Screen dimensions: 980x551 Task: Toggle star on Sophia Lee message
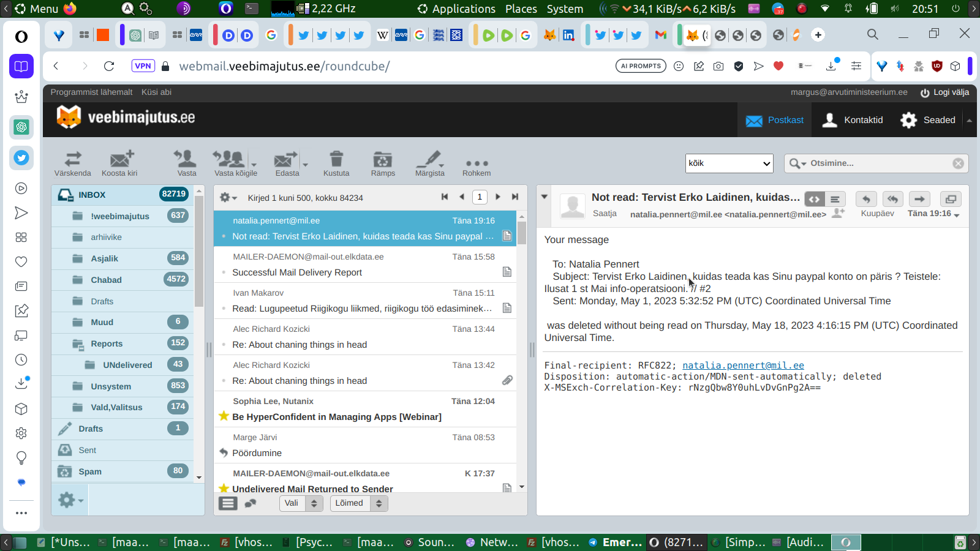pos(224,416)
